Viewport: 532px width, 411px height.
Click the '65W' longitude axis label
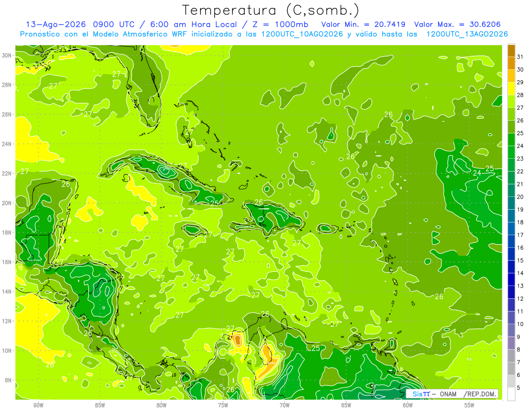pos(346,405)
